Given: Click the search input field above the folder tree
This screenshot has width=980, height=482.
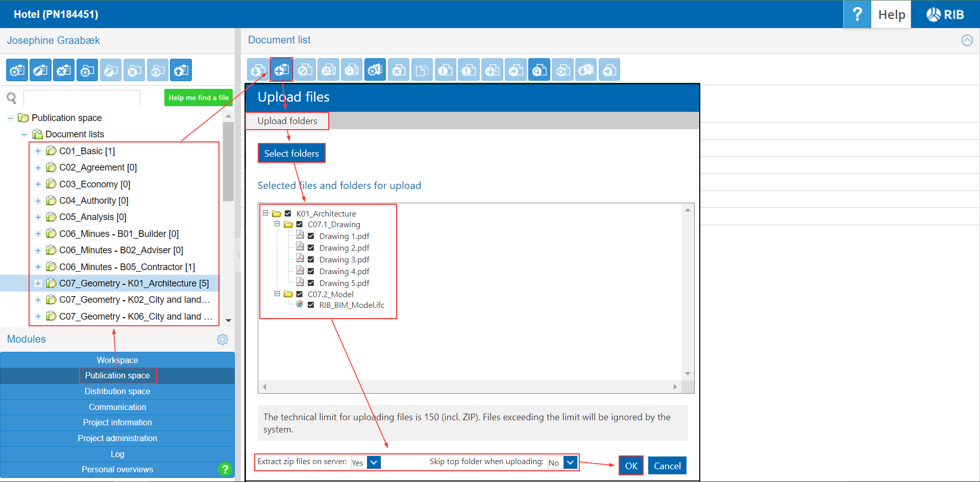Looking at the screenshot, I should [82, 98].
